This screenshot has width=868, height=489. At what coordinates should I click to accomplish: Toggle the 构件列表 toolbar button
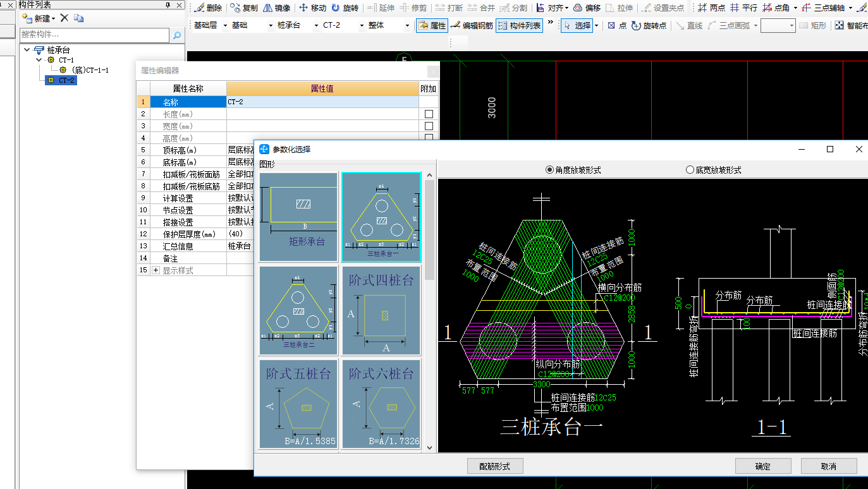(x=519, y=26)
